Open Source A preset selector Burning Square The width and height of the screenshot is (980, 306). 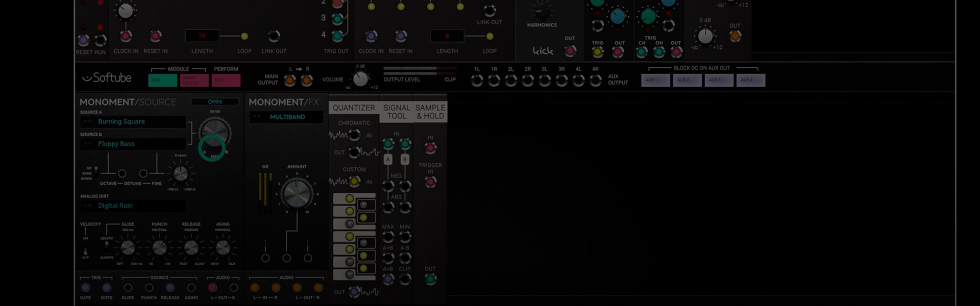(x=133, y=122)
